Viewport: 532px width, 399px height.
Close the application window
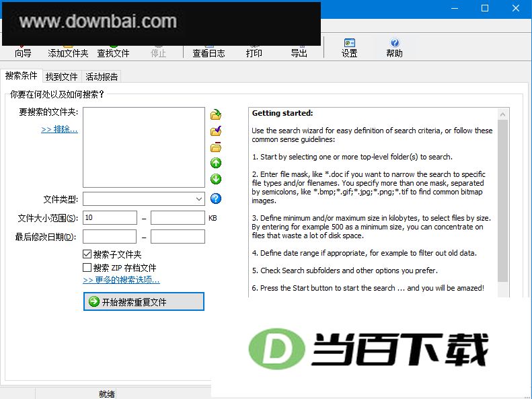516,8
